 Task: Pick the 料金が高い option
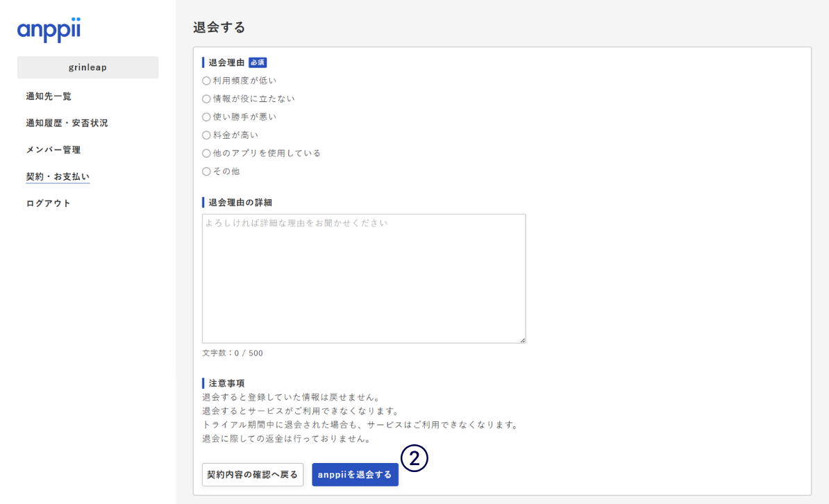206,135
